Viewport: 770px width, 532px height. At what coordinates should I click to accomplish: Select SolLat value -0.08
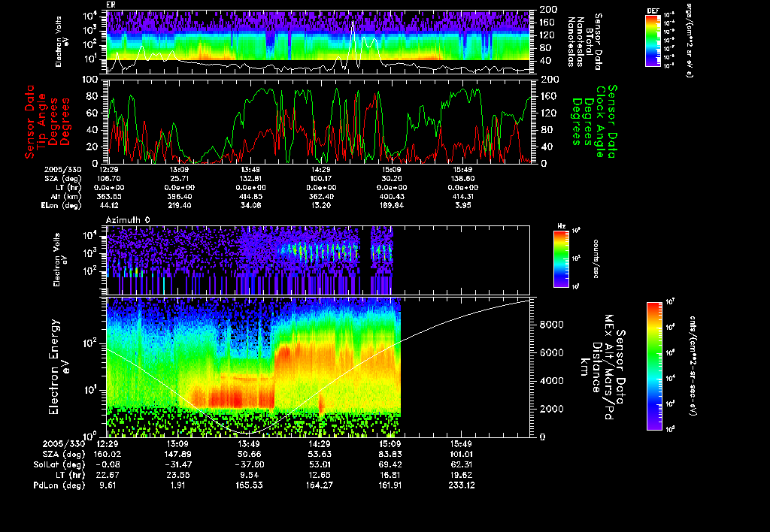click(x=108, y=464)
